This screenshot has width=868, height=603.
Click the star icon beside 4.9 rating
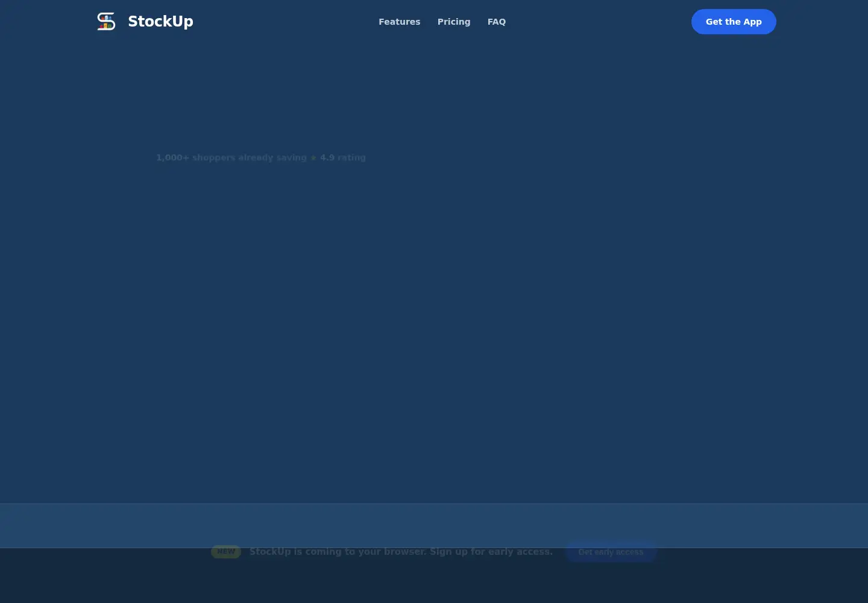(313, 157)
